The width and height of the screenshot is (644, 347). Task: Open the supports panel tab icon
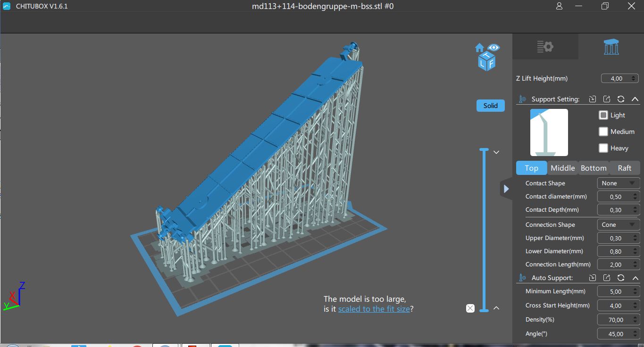pos(611,47)
